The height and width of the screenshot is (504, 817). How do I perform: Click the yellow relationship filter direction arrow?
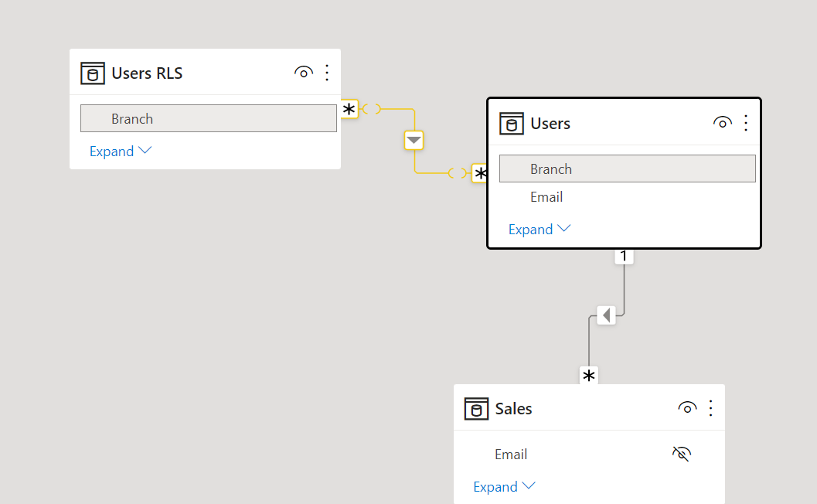coord(414,140)
